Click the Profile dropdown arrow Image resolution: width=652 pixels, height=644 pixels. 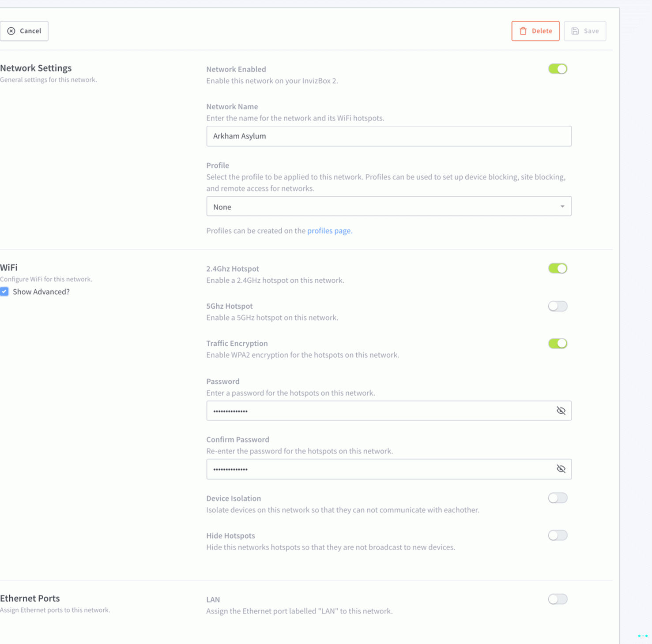coord(562,206)
